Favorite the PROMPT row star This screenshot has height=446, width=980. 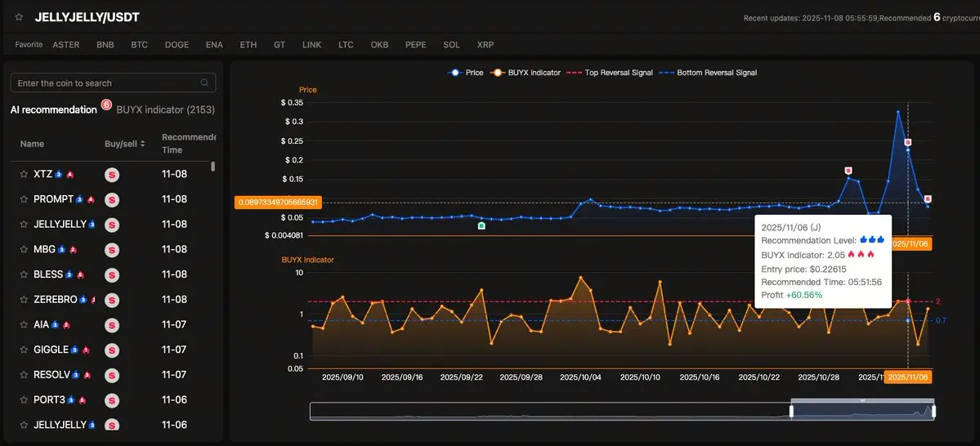[24, 199]
